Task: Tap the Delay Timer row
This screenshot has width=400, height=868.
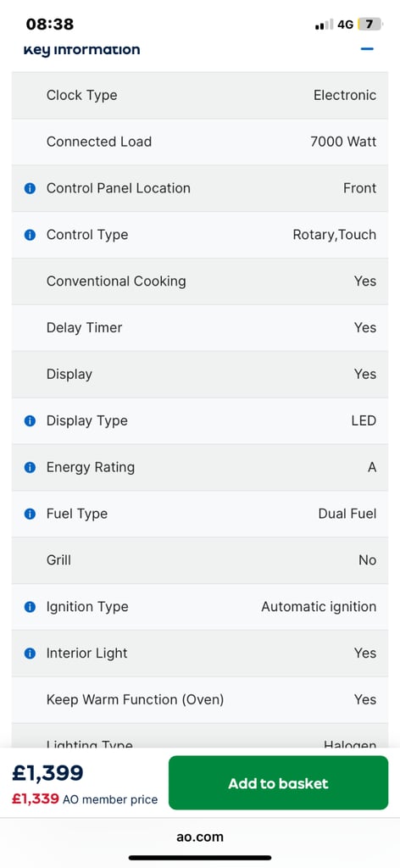Action: [x=200, y=328]
